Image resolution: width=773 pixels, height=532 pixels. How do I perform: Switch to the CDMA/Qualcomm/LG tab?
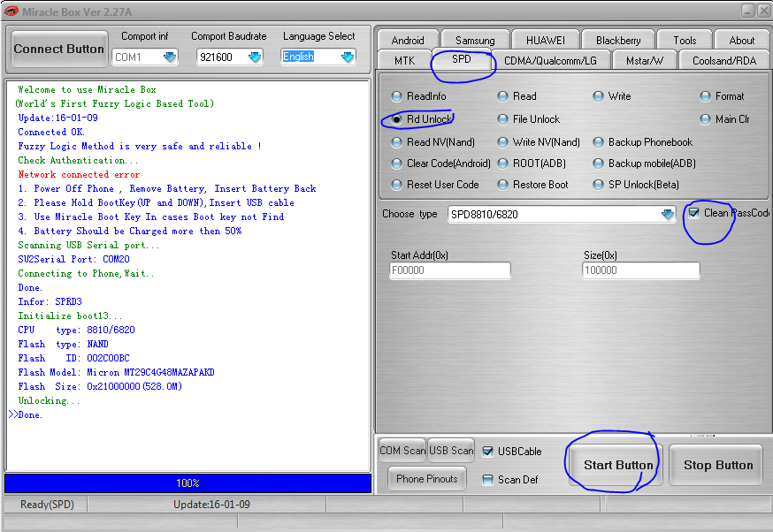pyautogui.click(x=550, y=61)
